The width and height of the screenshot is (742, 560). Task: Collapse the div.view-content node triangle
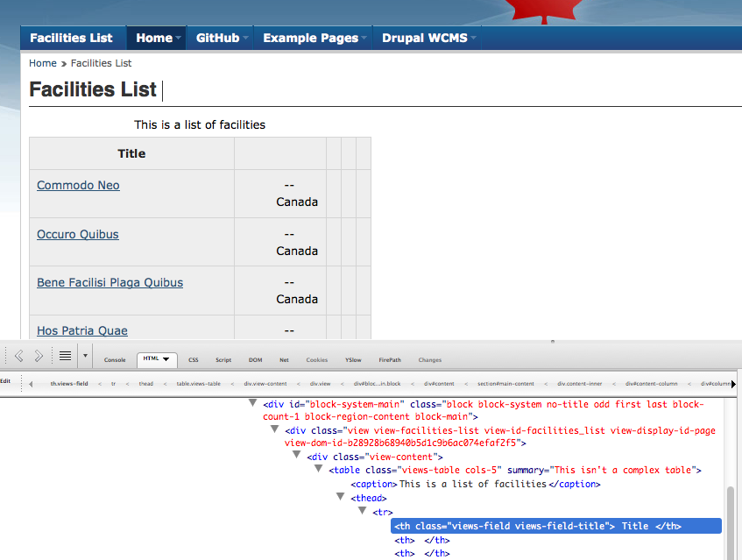[x=298, y=457]
